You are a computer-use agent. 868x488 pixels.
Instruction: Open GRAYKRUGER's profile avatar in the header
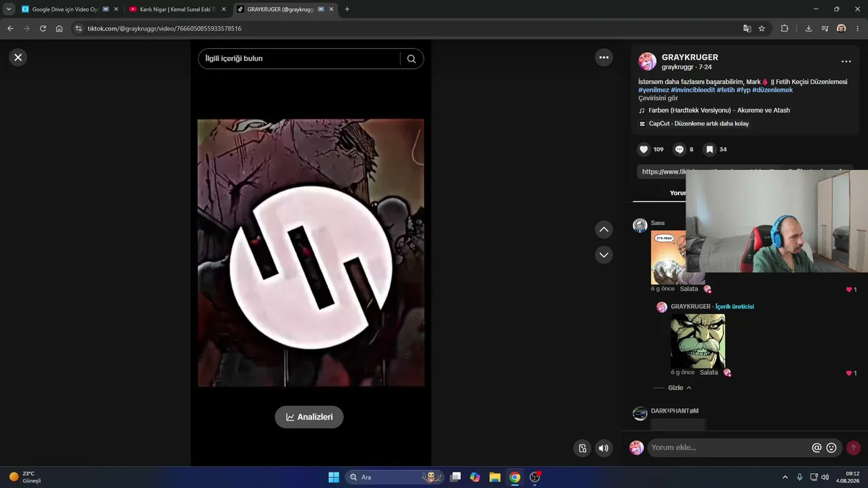[x=647, y=62]
